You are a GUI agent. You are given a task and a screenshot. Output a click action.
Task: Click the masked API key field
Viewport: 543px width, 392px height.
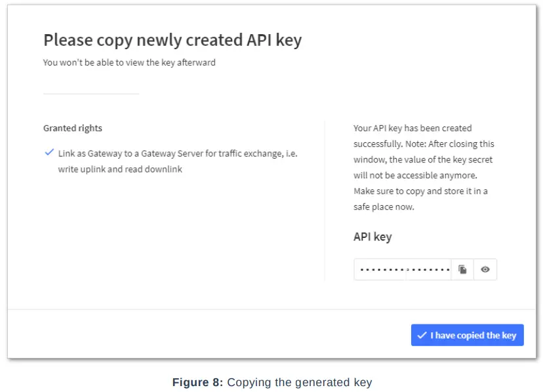pos(403,269)
